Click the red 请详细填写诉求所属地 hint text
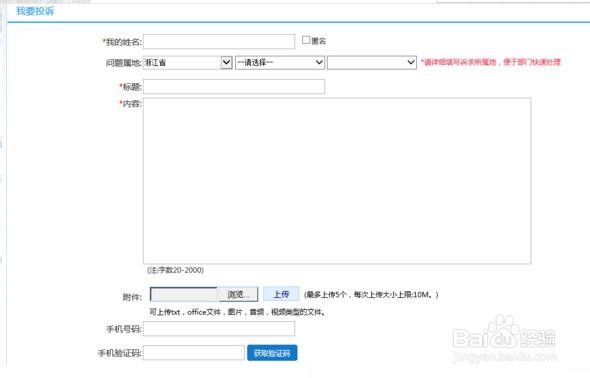This screenshot has width=590, height=378. pos(491,62)
